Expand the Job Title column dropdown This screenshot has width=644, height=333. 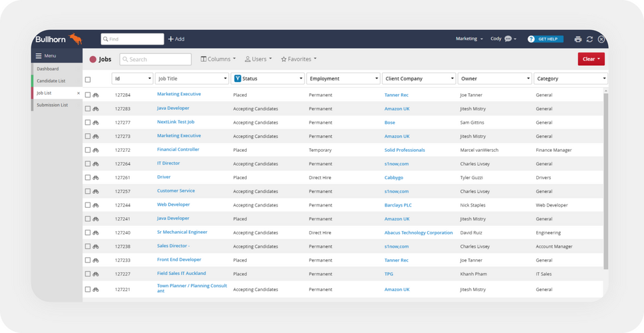click(x=225, y=79)
